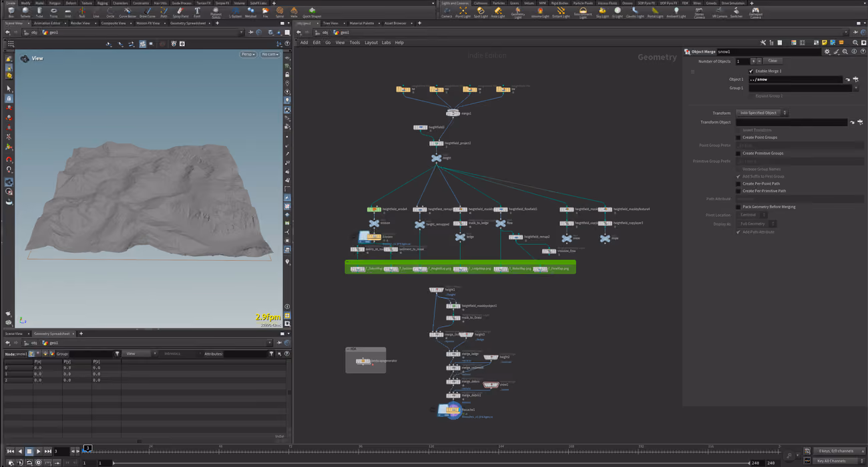
Task: Open the Persp camera view dropdown
Action: [x=248, y=54]
